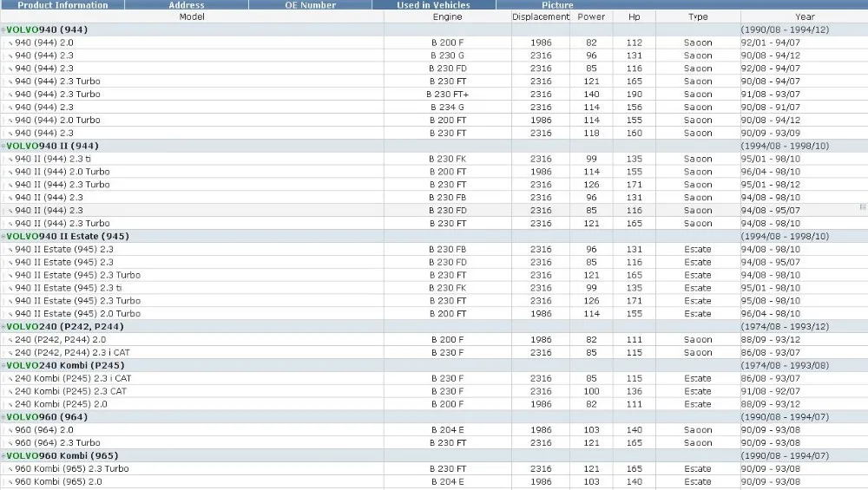The height and width of the screenshot is (490, 868).
Task: Click the row icon beside 960 (964) 2.3 Turbo
Action: point(10,443)
